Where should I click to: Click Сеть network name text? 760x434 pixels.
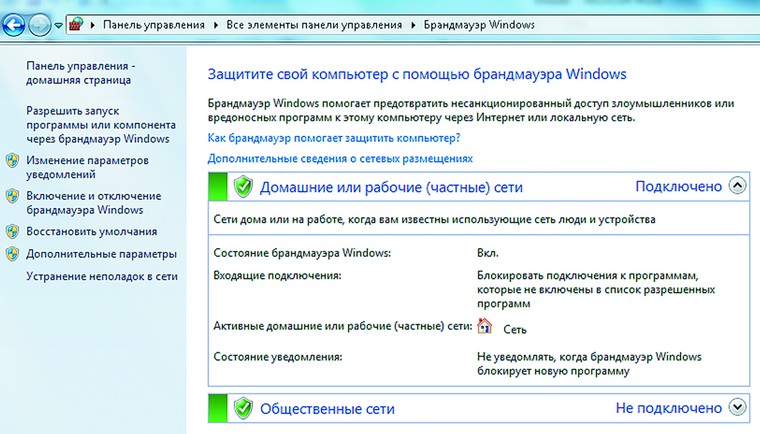(x=515, y=329)
